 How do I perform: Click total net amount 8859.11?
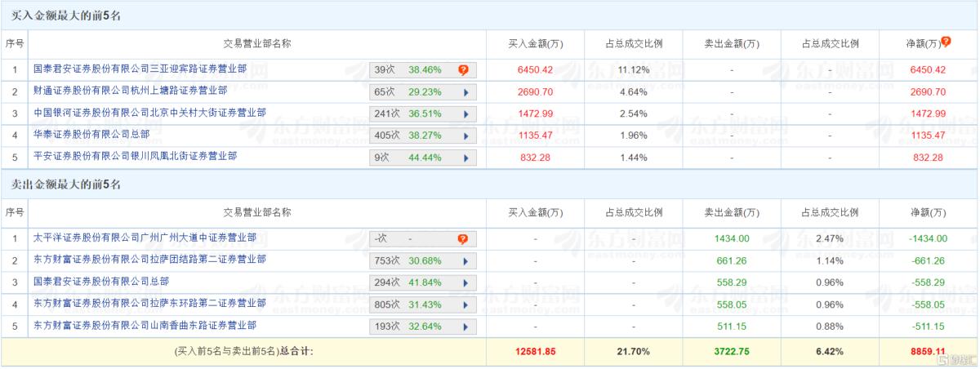point(929,352)
